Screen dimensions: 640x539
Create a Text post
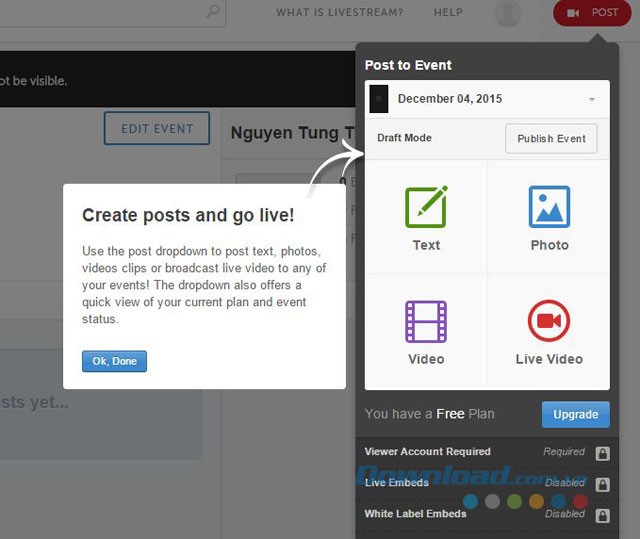[x=426, y=218]
